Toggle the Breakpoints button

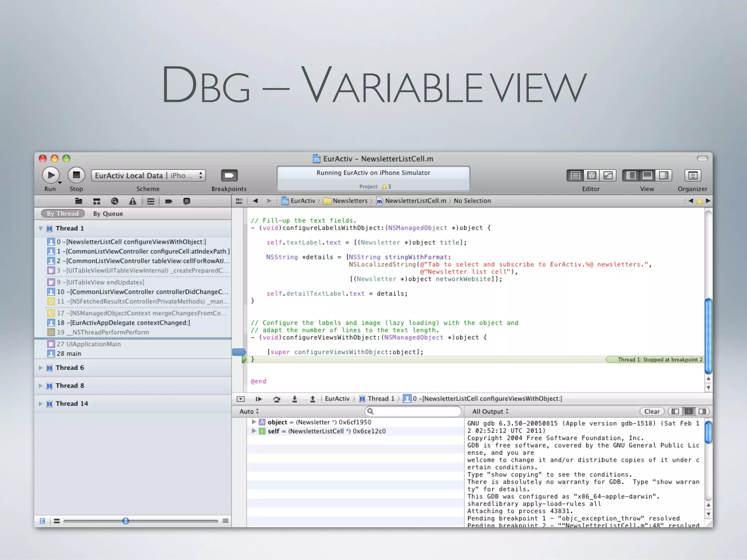[229, 175]
